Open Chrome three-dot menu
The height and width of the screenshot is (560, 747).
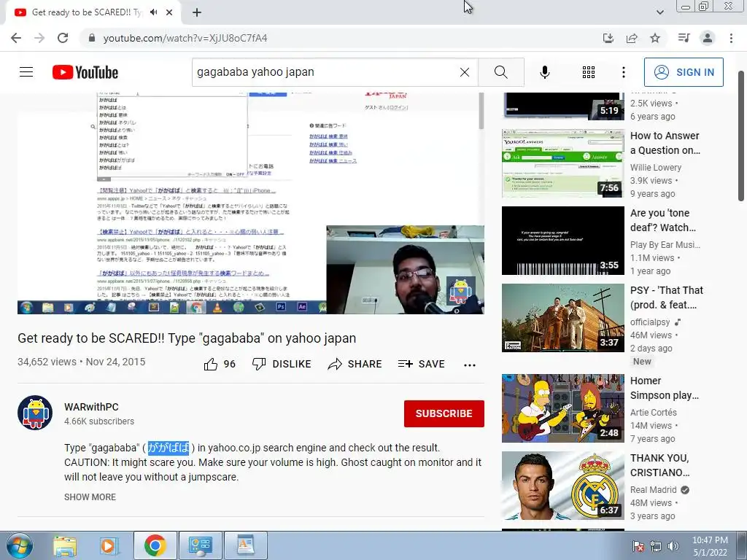pos(731,38)
